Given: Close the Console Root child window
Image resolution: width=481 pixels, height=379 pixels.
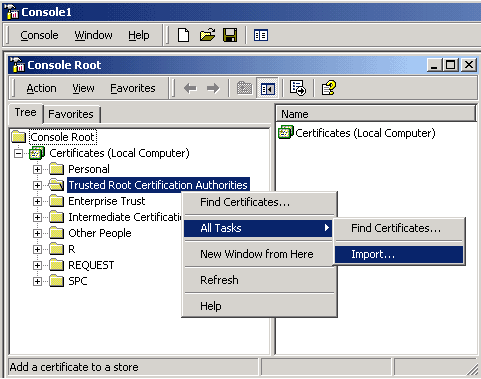Looking at the screenshot, I should click(469, 65).
